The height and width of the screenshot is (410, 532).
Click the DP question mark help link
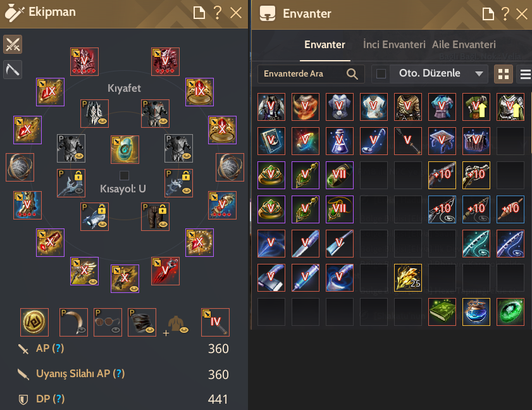[x=59, y=399]
